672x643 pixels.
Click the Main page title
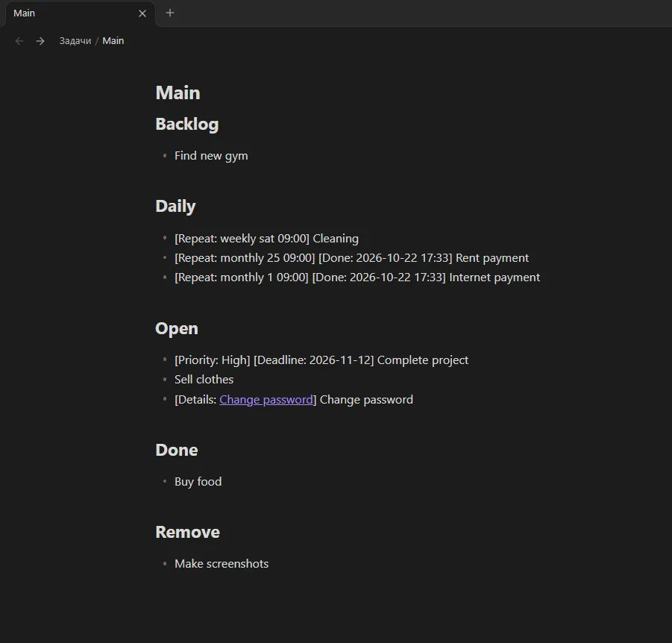[x=178, y=93]
